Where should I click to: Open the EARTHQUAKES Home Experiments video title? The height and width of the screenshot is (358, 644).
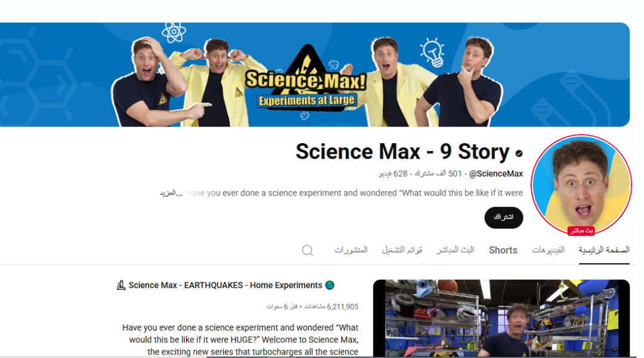(225, 285)
